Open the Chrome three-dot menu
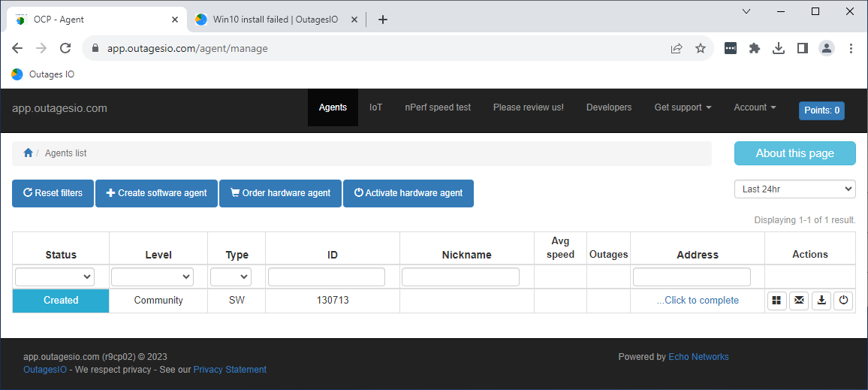The height and width of the screenshot is (390, 868). [x=851, y=48]
